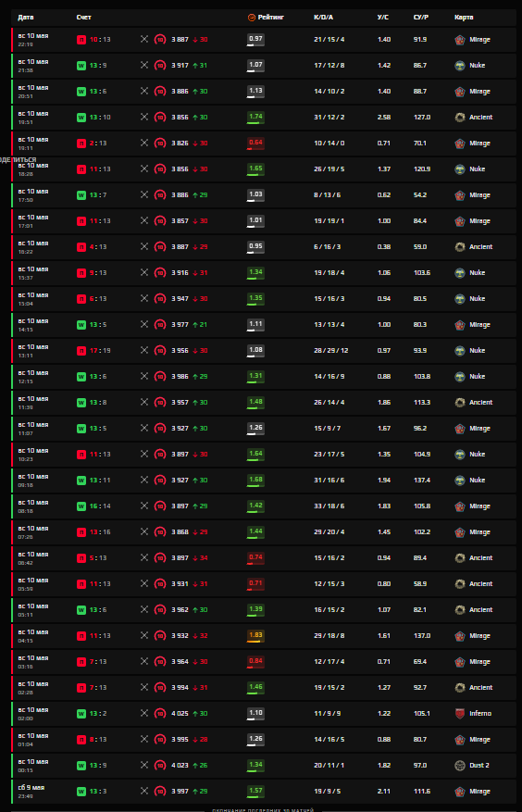Click the red 0.64 rating badge

[x=255, y=144]
